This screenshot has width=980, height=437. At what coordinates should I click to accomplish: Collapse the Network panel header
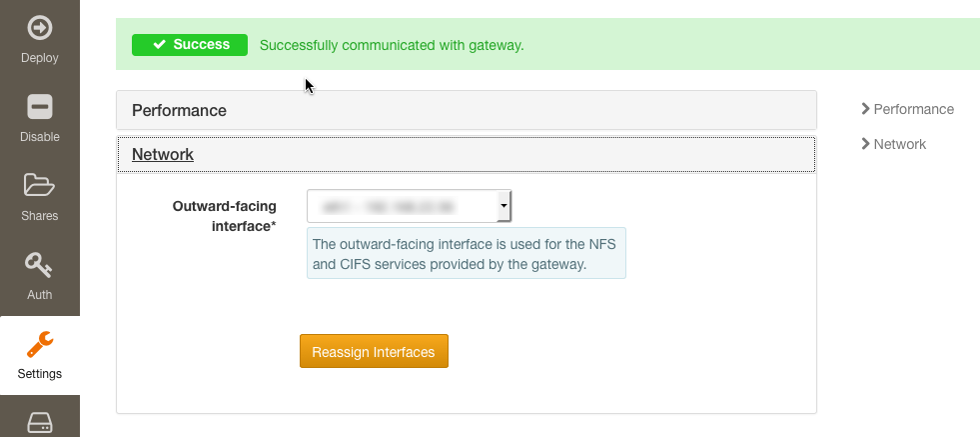(467, 154)
